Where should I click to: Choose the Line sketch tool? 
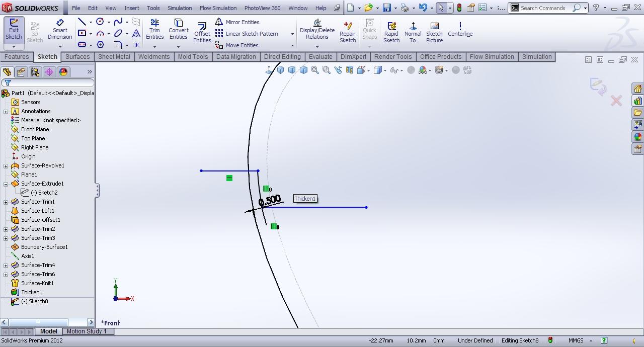tap(82, 22)
